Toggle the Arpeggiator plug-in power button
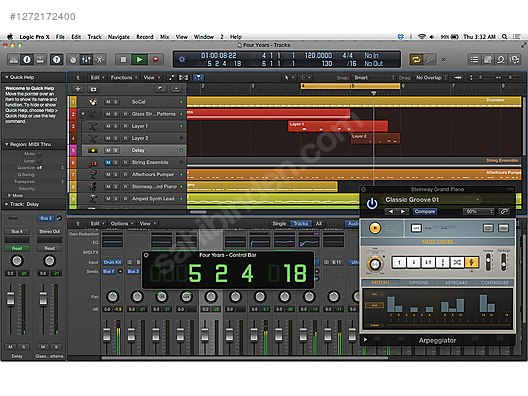This screenshot has width=528, height=396. coord(372,203)
